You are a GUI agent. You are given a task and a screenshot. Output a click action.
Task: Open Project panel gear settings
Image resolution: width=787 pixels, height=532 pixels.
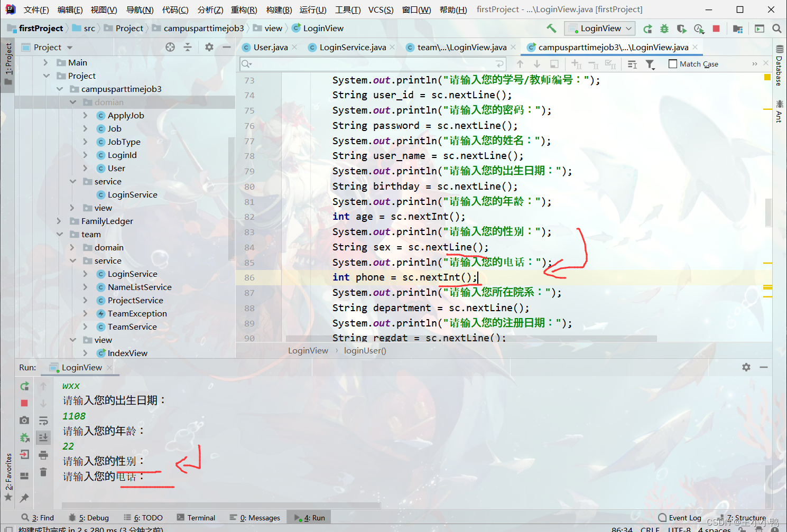click(209, 47)
